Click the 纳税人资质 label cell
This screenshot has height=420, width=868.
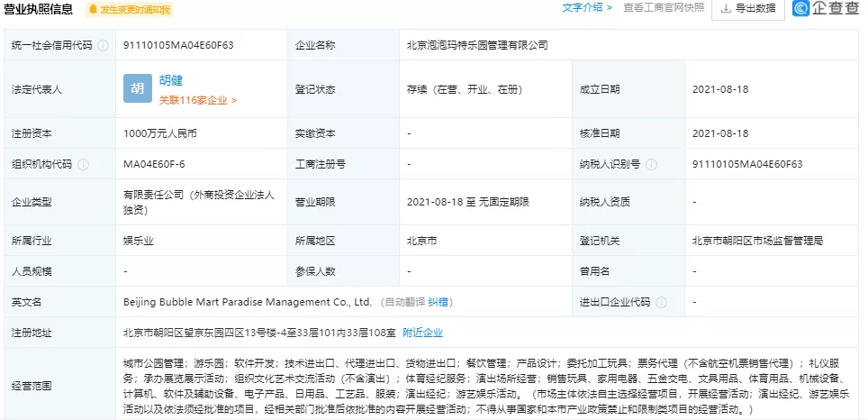(628, 203)
